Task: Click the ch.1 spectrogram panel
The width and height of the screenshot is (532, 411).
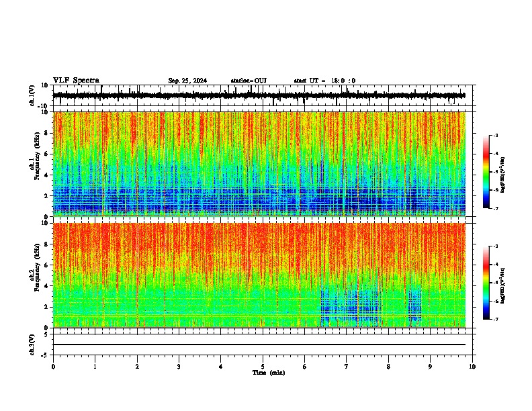Action: pos(259,164)
